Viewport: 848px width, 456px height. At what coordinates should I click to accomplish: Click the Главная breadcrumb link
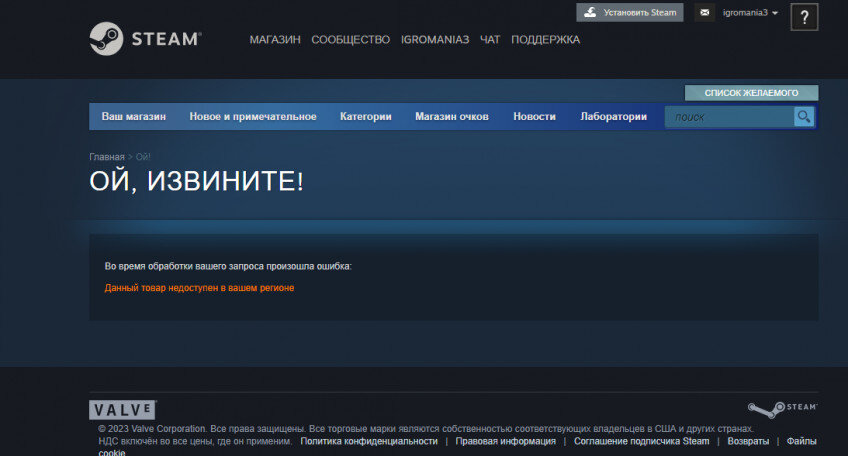107,157
